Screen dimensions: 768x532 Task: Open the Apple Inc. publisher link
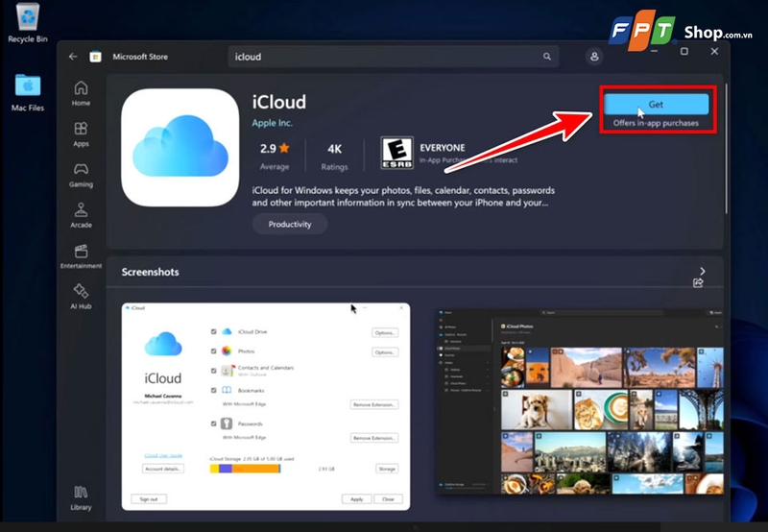[272, 123]
